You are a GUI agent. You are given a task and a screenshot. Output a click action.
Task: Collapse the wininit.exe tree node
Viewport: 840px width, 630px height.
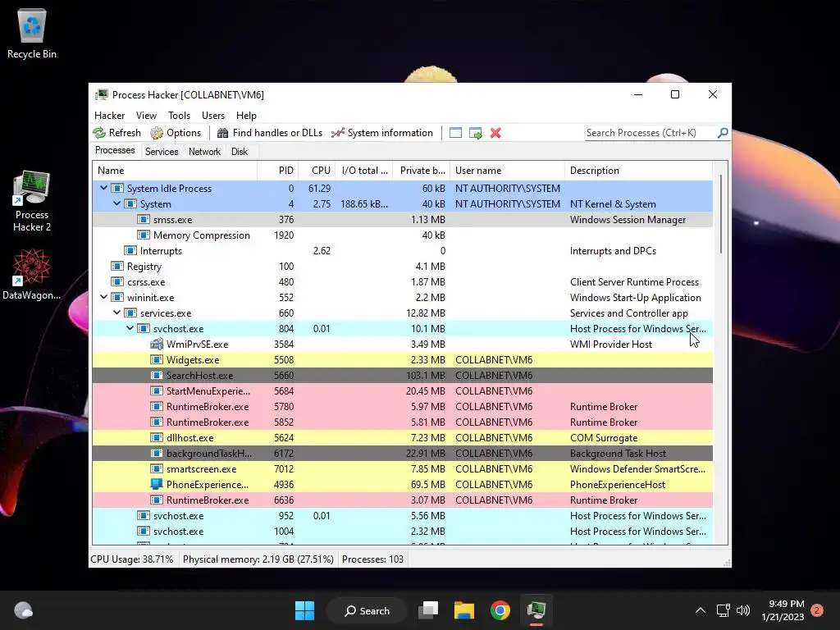point(104,297)
